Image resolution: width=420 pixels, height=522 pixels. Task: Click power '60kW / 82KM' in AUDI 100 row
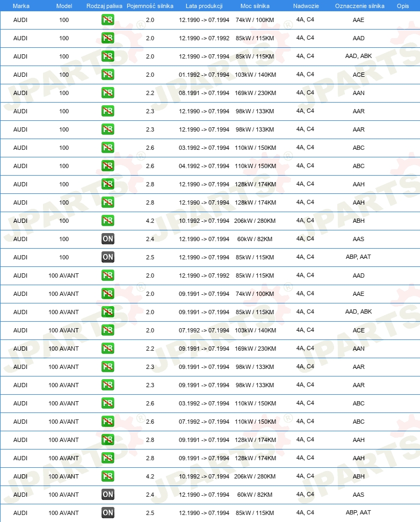[255, 239]
